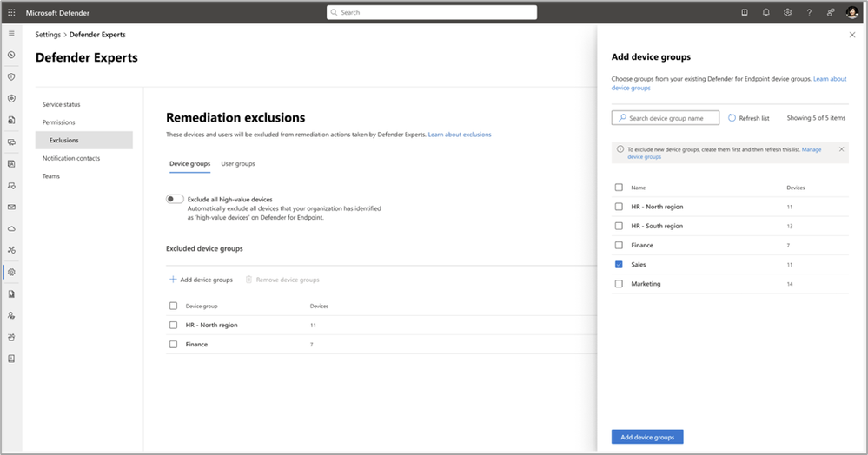The image size is (868, 455).
Task: Click the blue Add device groups button
Action: pyautogui.click(x=647, y=437)
